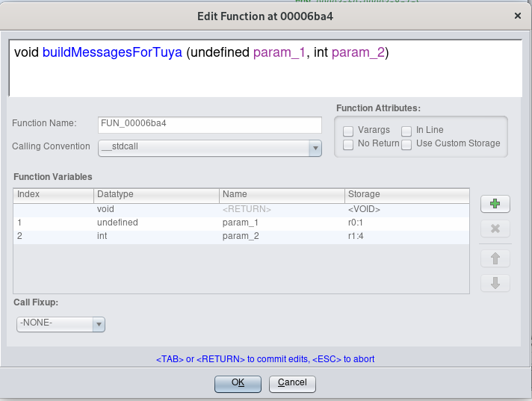
Task: Click the move variable down arrow
Action: (x=494, y=283)
